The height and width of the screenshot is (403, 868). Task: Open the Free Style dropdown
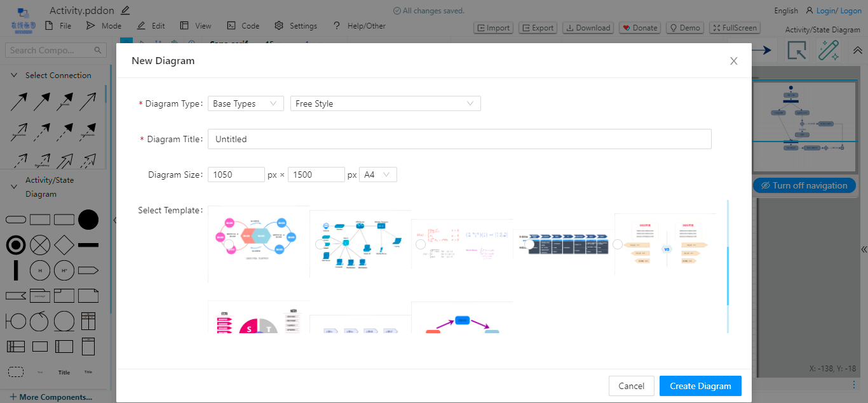[x=385, y=103]
